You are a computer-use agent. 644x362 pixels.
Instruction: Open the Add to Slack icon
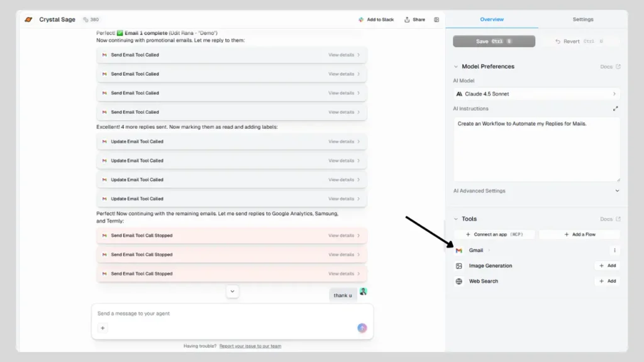click(362, 19)
